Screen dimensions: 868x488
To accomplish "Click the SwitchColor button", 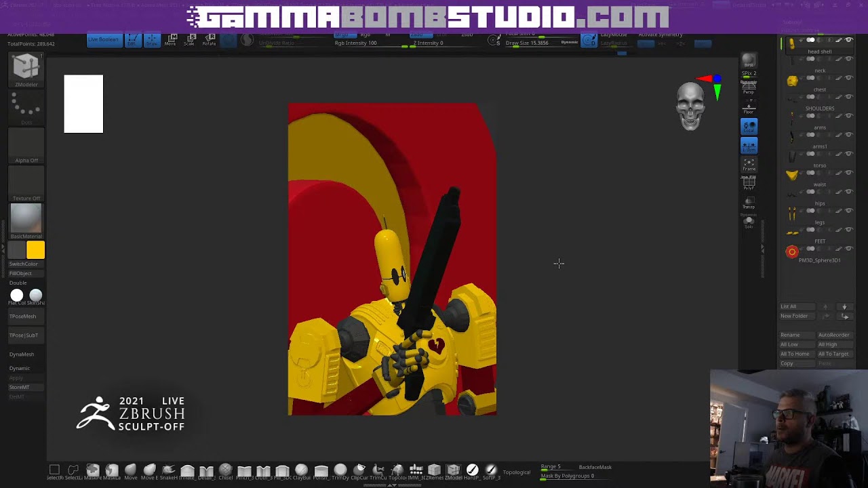I will point(26,264).
